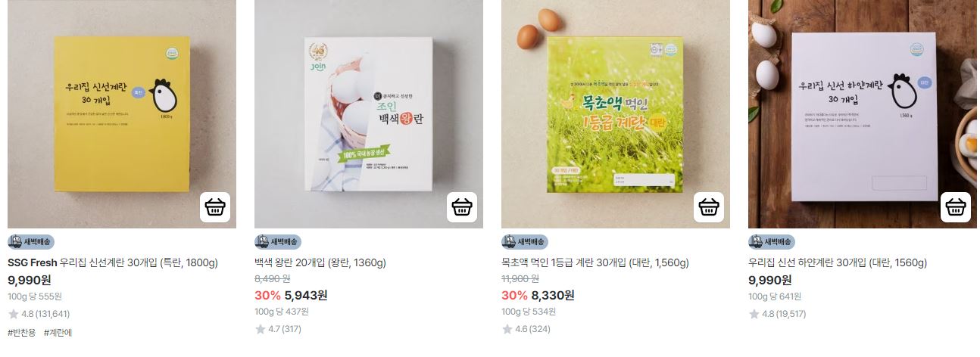Add 백색 왕란 20개입 to cart

462,207
